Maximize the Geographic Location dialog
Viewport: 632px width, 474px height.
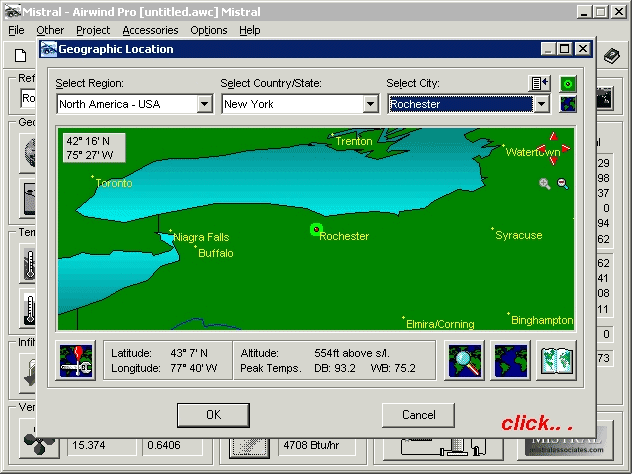point(565,49)
